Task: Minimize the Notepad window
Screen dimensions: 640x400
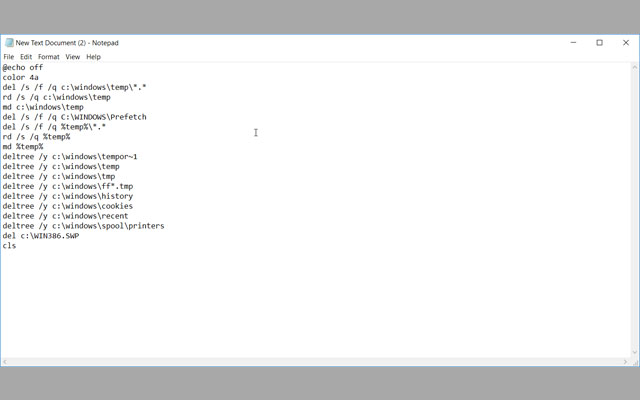Action: tap(573, 42)
